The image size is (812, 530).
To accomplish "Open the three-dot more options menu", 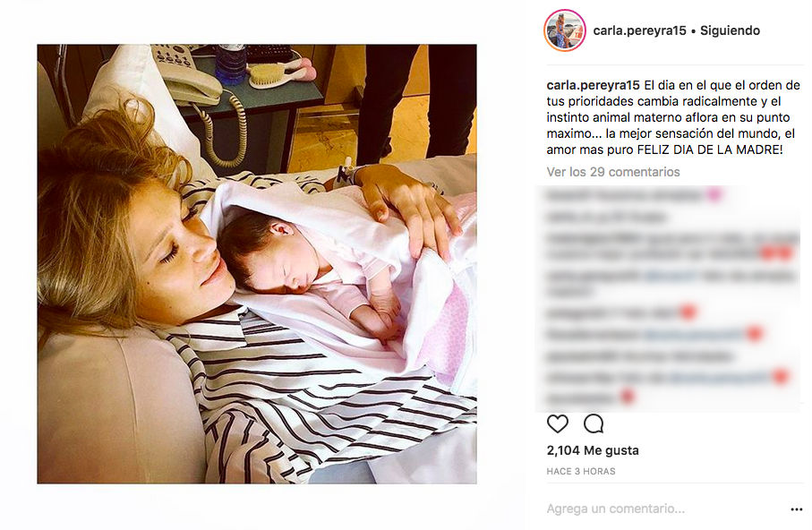I will (797, 509).
